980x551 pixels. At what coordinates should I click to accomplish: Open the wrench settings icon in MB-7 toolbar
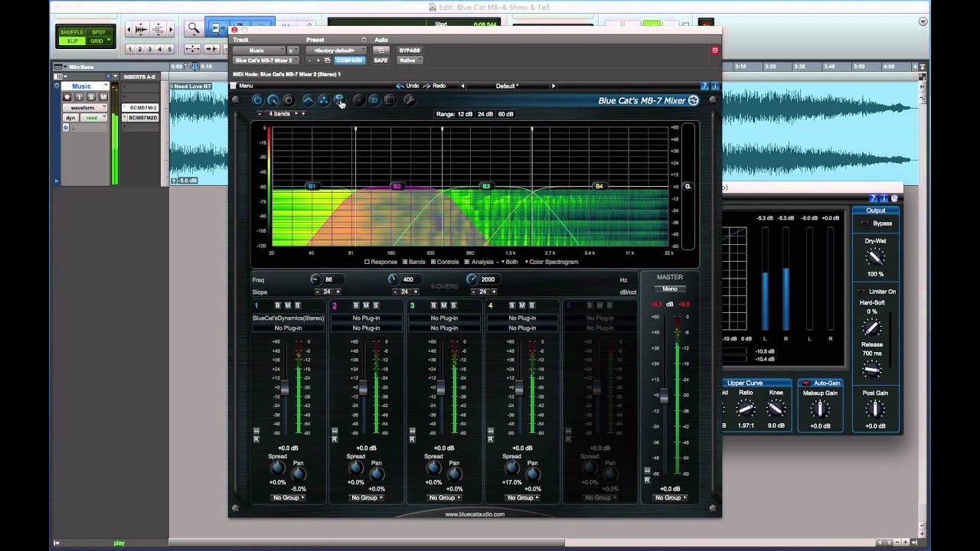tap(409, 100)
